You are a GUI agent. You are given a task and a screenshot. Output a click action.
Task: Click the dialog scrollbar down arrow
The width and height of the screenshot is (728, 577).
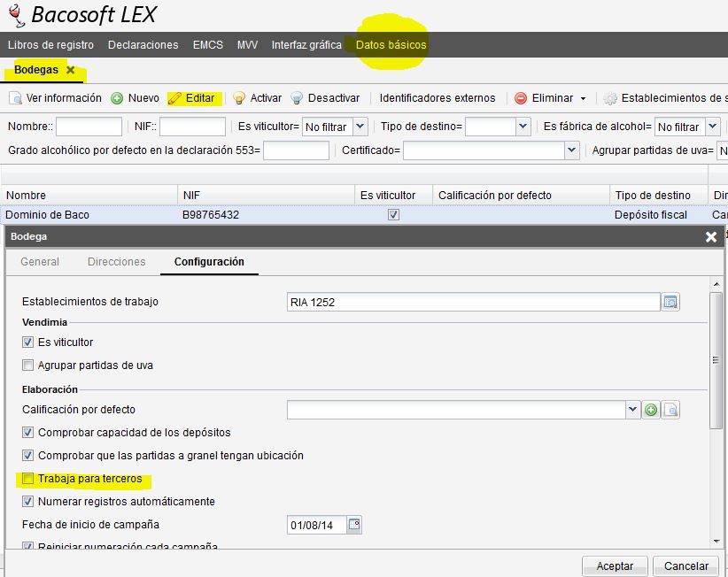pyautogui.click(x=716, y=542)
